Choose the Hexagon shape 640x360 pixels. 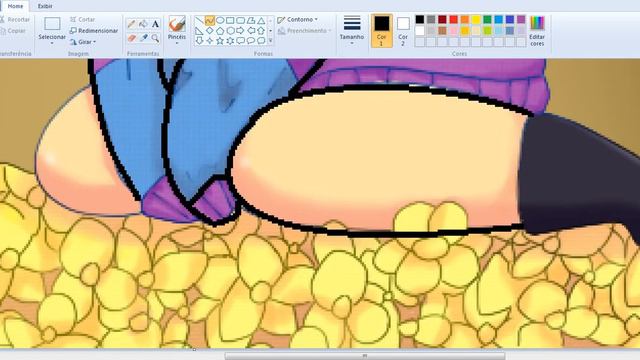pos(230,31)
